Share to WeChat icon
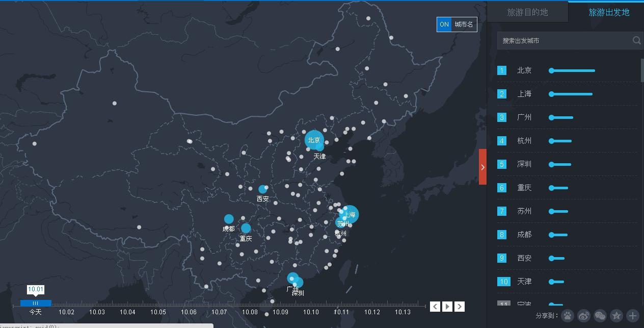Image resolution: width=644 pixels, height=328 pixels. click(600, 316)
